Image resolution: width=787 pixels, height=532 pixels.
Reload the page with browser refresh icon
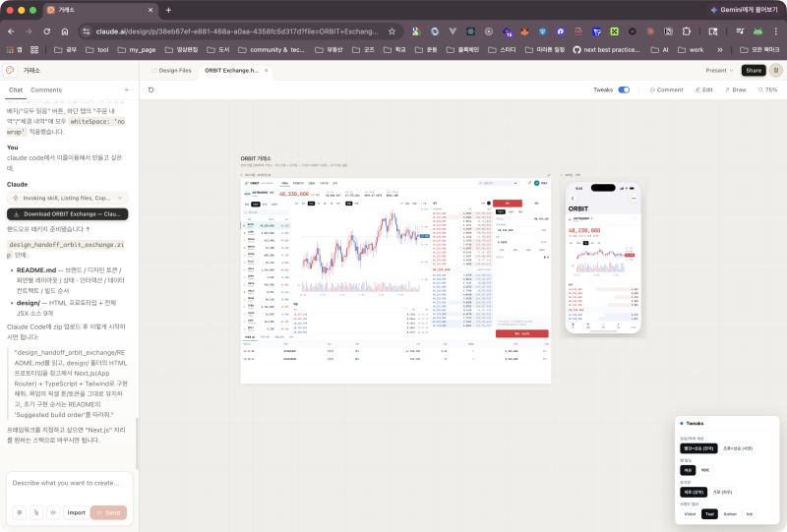pos(46,31)
